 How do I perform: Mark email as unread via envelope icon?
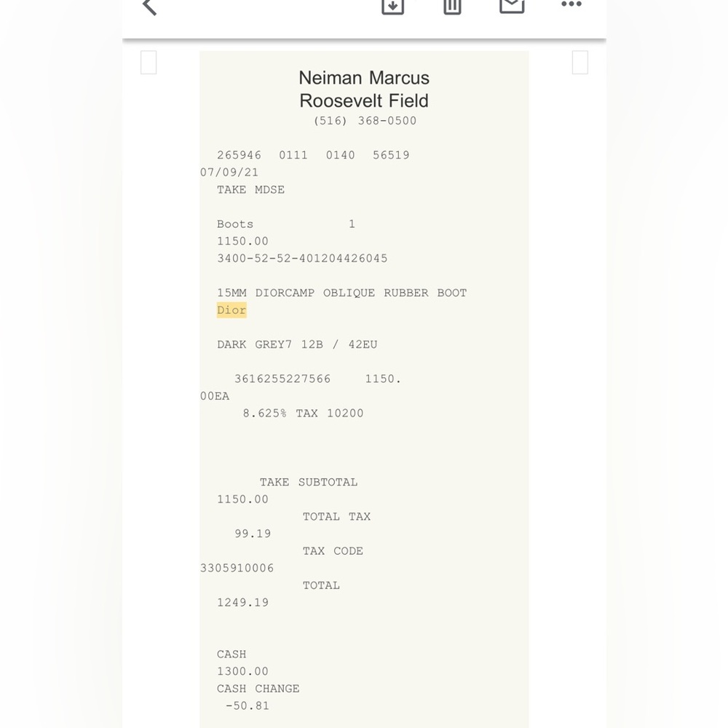tap(512, 6)
